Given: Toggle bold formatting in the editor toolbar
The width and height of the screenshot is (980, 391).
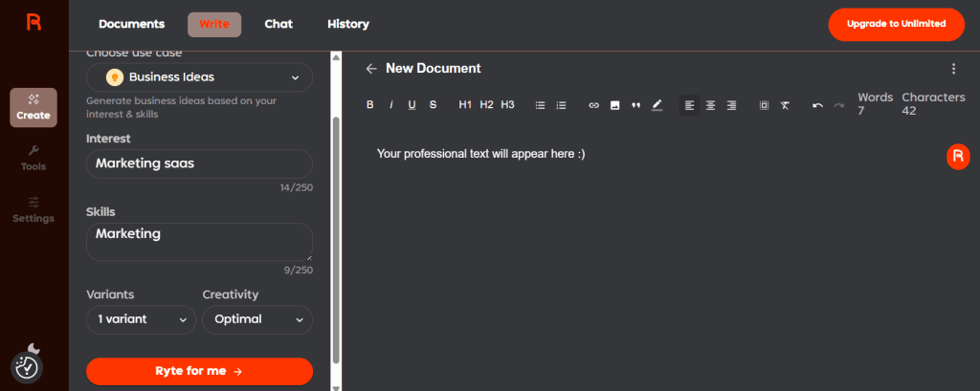Looking at the screenshot, I should coord(370,105).
